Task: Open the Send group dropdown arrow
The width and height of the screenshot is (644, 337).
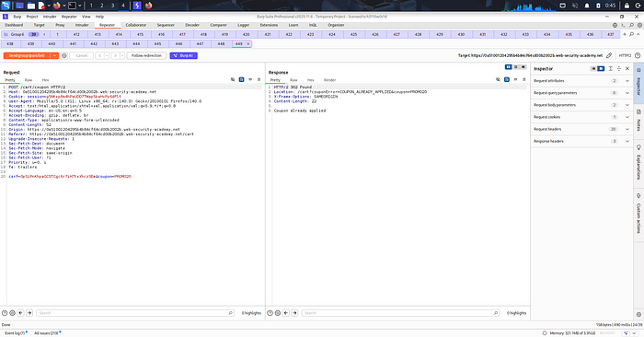Action: (54, 55)
